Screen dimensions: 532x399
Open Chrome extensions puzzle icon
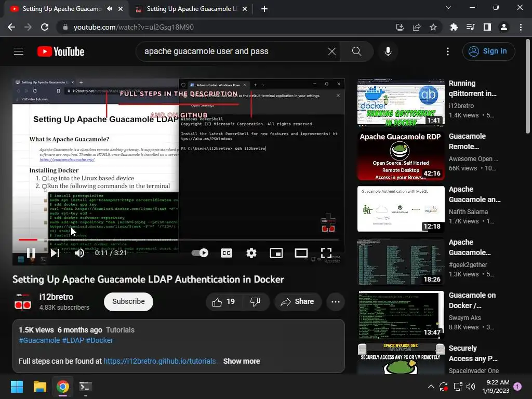tap(454, 27)
